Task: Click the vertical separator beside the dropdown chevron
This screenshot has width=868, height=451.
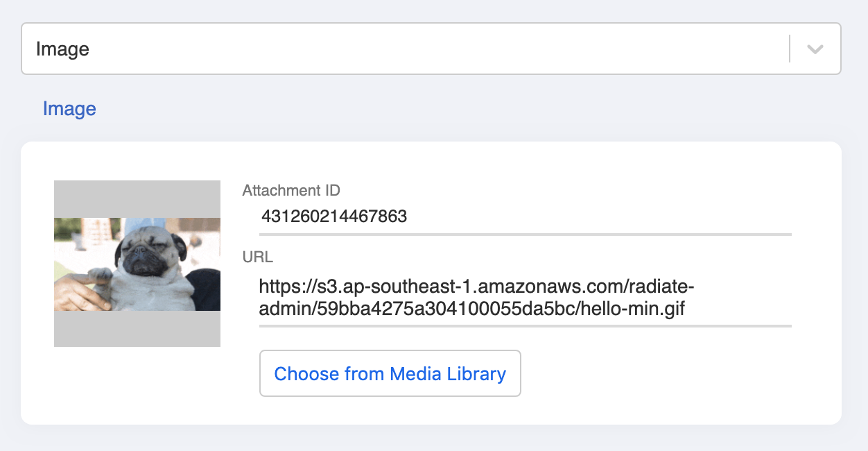Action: pos(790,49)
